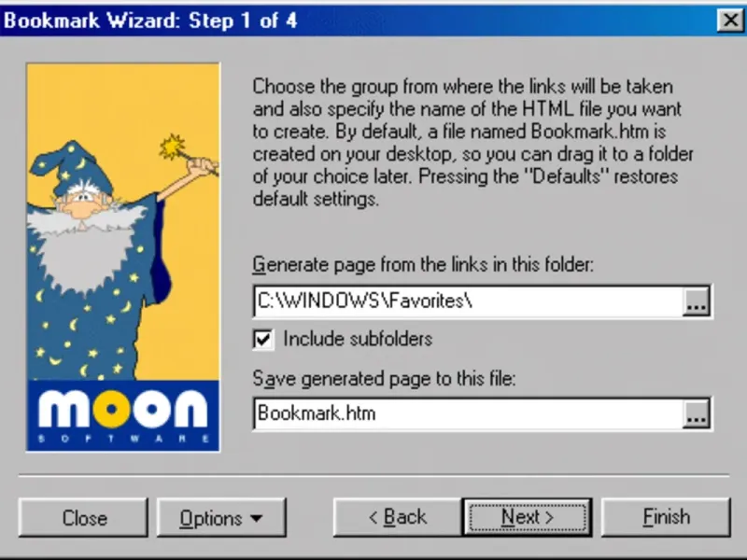Open folder browse ellipsis next to Favorites path
747x560 pixels.
click(x=697, y=301)
